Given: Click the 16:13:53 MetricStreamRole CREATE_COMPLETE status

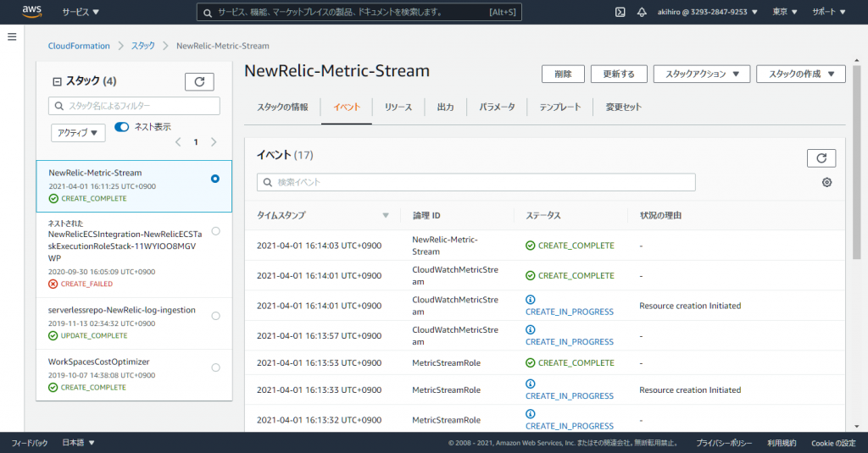Looking at the screenshot, I should pos(570,363).
